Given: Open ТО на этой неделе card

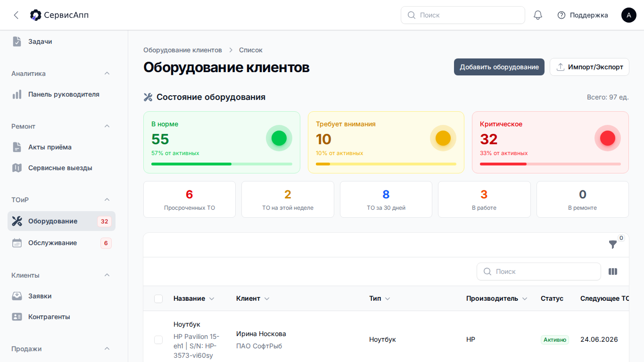Looking at the screenshot, I should coord(288,199).
